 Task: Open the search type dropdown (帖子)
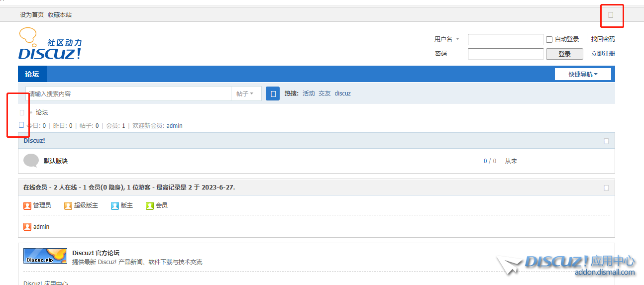coord(246,94)
